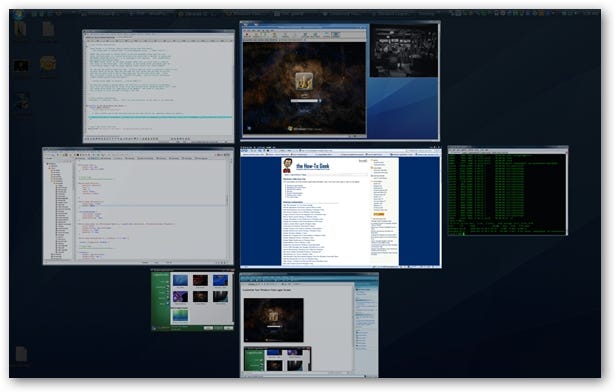This screenshot has height=392, width=615.
Task: Choose the red nebula wallpaper thumbnail
Action: [x=200, y=280]
